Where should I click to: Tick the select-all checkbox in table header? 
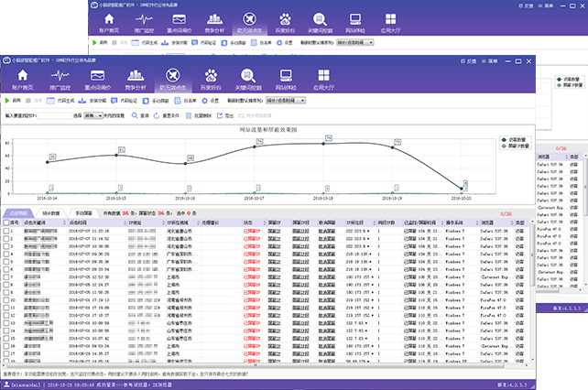pos(5,222)
